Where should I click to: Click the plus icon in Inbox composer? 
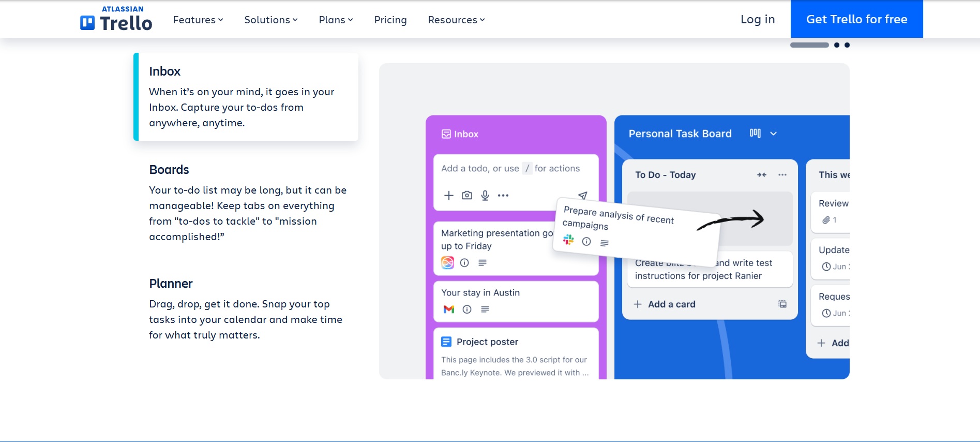(449, 195)
